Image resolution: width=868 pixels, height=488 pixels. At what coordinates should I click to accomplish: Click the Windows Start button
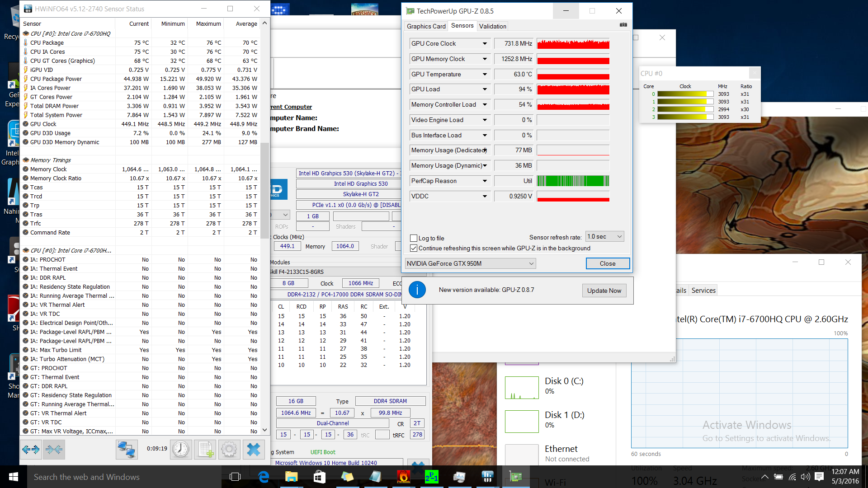pyautogui.click(x=14, y=477)
